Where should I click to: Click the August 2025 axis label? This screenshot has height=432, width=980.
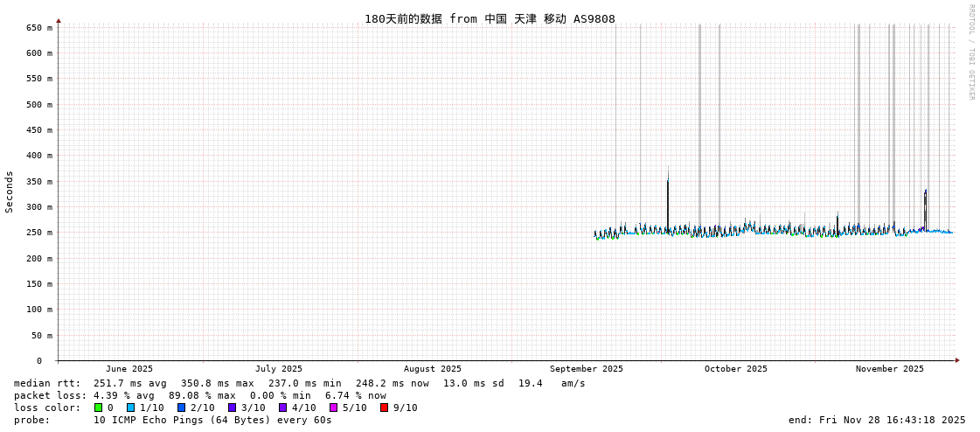point(432,369)
